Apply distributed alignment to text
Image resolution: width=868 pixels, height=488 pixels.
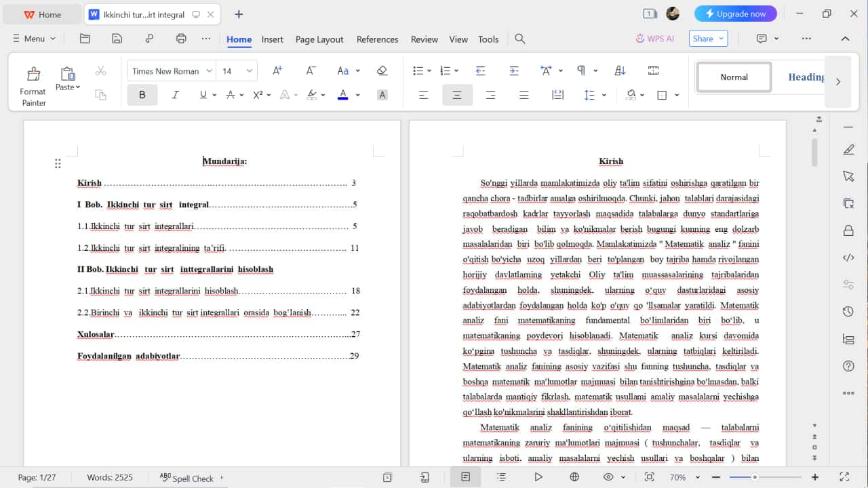click(557, 95)
